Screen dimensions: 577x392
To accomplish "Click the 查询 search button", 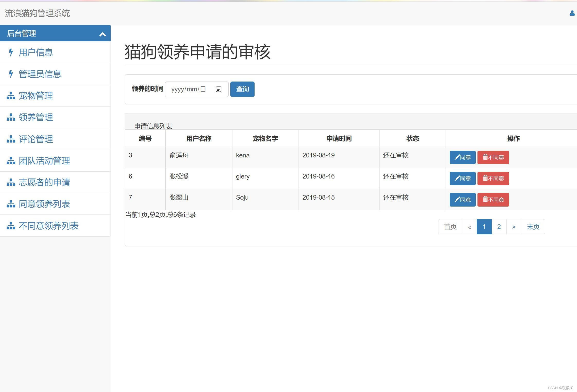I will pyautogui.click(x=242, y=89).
